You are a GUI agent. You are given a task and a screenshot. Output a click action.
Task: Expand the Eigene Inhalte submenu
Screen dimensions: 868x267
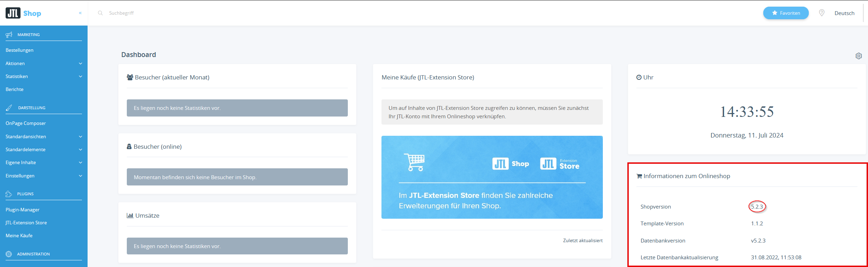point(80,162)
